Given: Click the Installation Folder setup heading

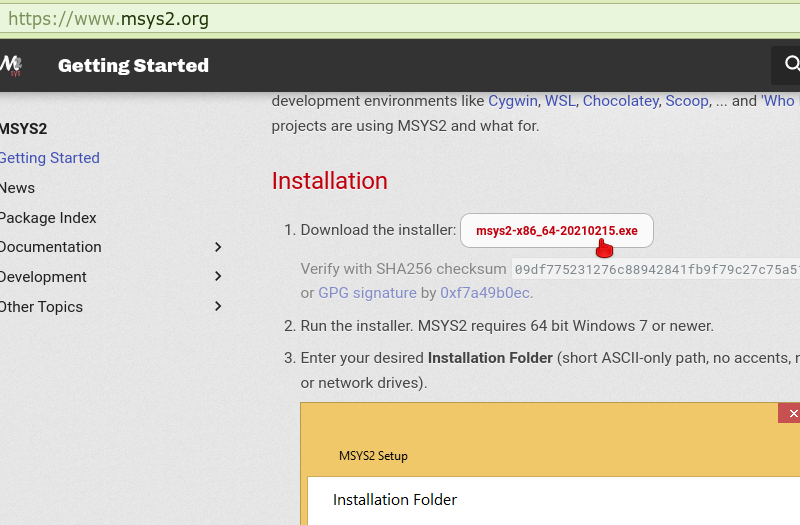Looking at the screenshot, I should pyautogui.click(x=395, y=499).
